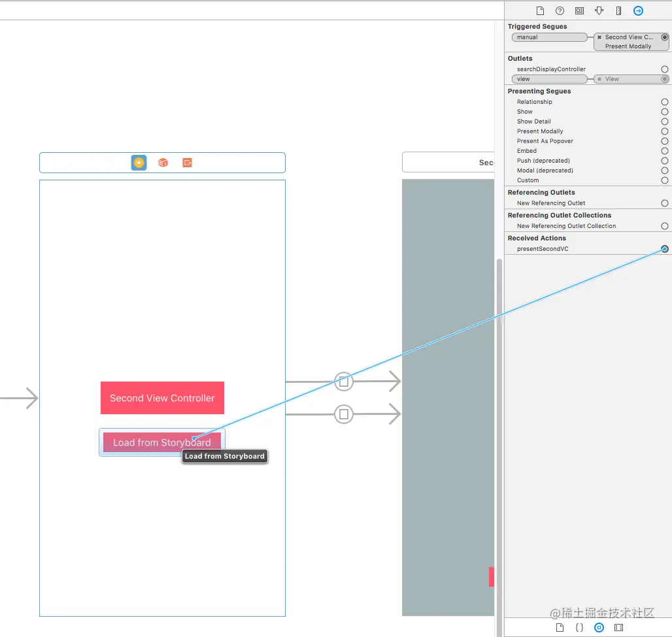
Task: Click the Triggered Segues heading
Action: [537, 27]
